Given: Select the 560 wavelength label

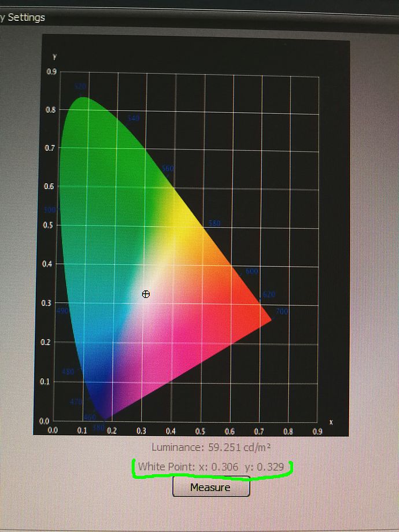Looking at the screenshot, I should coord(168,168).
